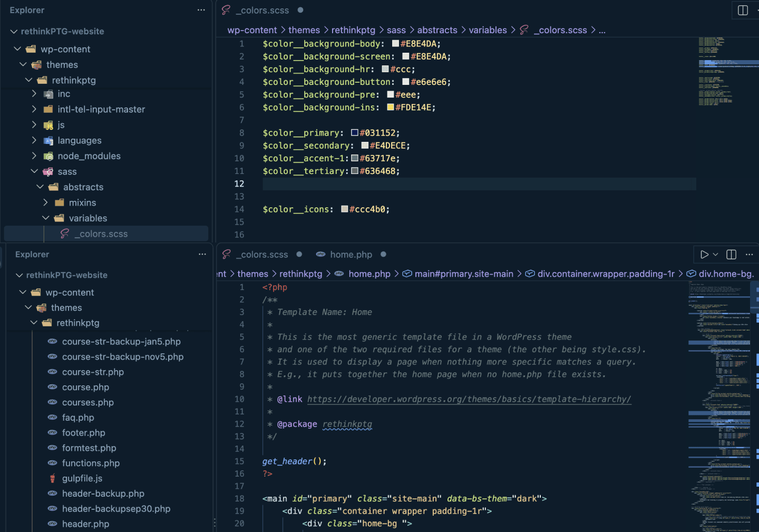The height and width of the screenshot is (532, 759).
Task: Expand the mixins folder chevron
Action: [45, 202]
